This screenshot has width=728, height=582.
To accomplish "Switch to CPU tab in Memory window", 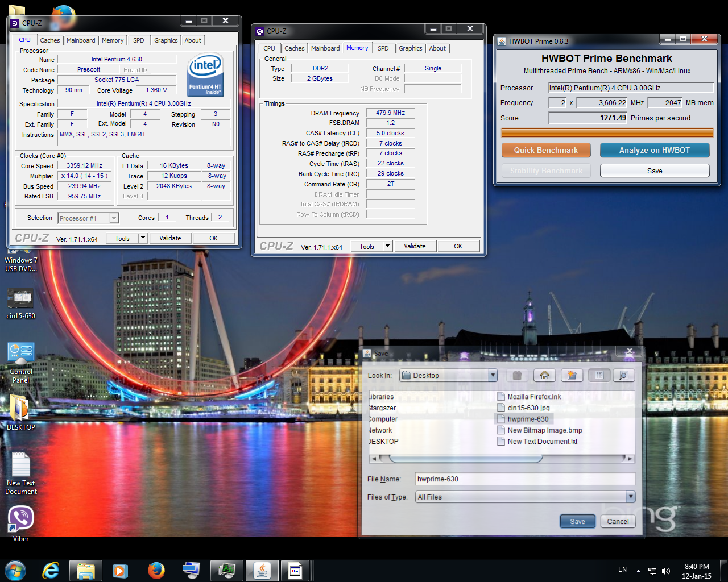I will point(269,48).
